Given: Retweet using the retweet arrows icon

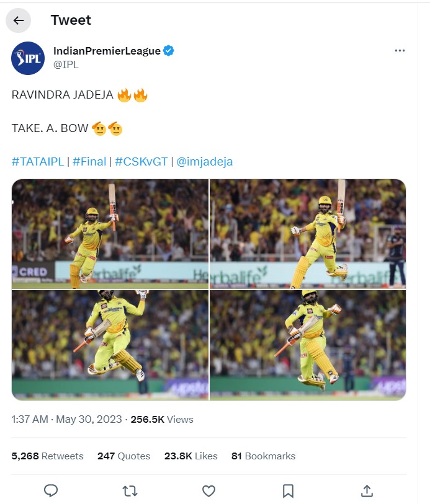Looking at the screenshot, I should click(130, 491).
